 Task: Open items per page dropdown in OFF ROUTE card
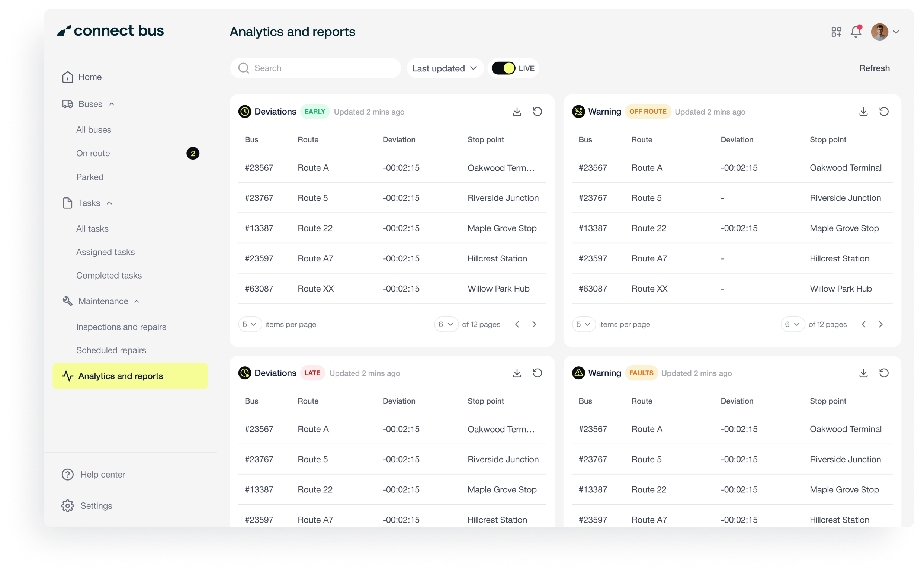tap(583, 324)
